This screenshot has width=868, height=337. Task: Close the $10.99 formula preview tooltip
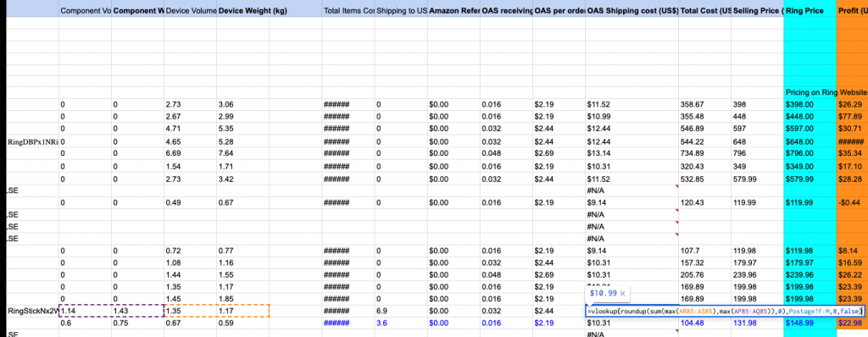622,294
